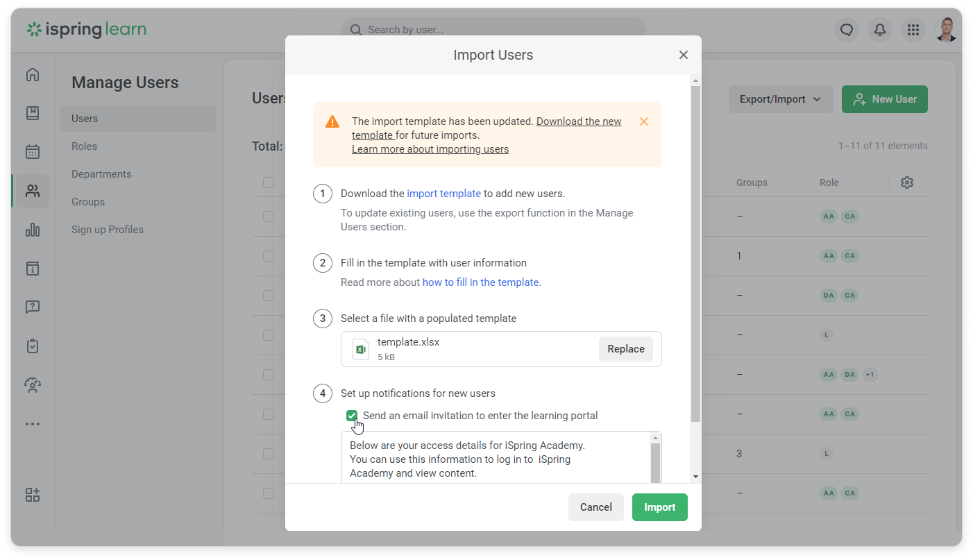Screen dimensions: 973x560
Task: Click Download the new template link
Action: click(x=579, y=121)
